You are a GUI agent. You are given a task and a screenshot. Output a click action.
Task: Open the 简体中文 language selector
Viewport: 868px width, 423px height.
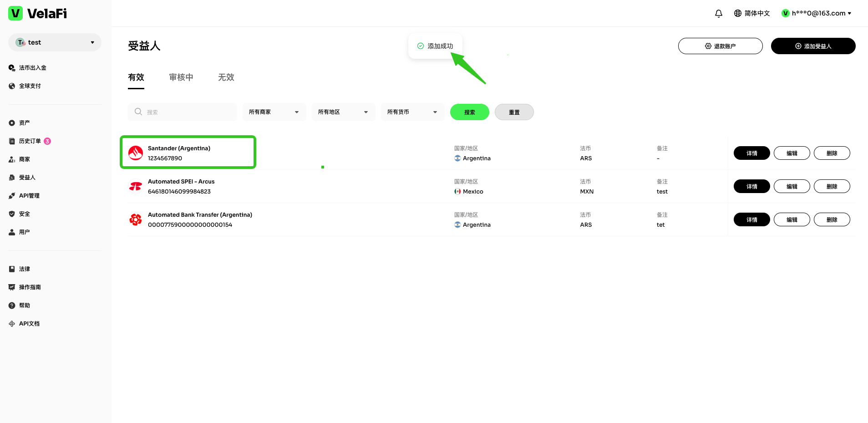[x=752, y=14]
